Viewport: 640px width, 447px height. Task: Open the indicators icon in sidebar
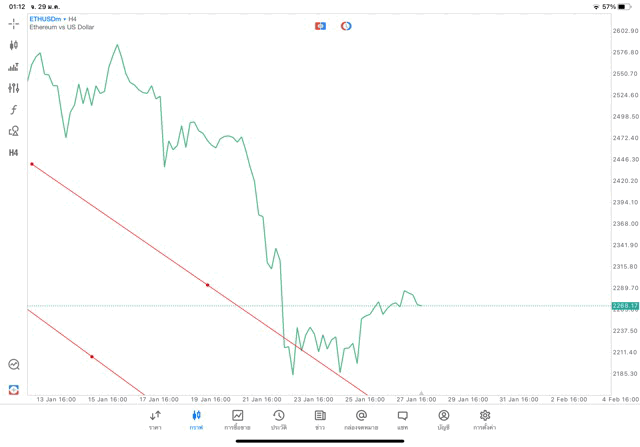(x=14, y=67)
